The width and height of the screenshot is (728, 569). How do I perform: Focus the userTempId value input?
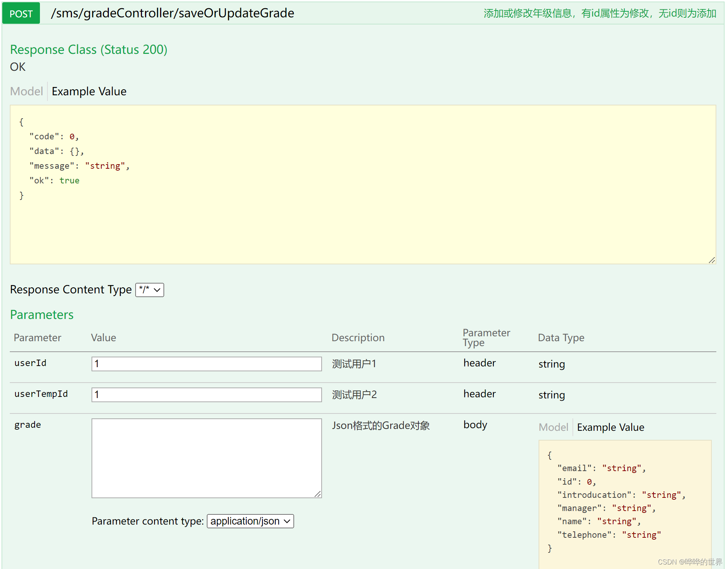coord(206,395)
